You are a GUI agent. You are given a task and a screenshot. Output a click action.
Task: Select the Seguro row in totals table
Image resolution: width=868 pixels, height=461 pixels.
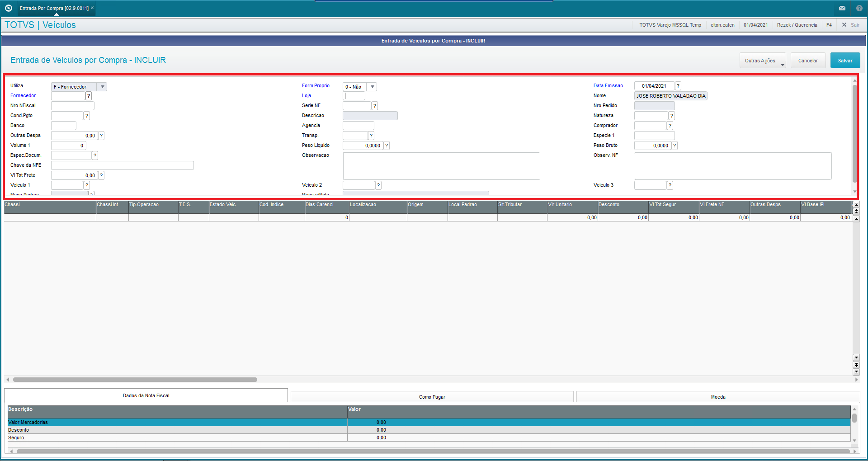point(429,437)
